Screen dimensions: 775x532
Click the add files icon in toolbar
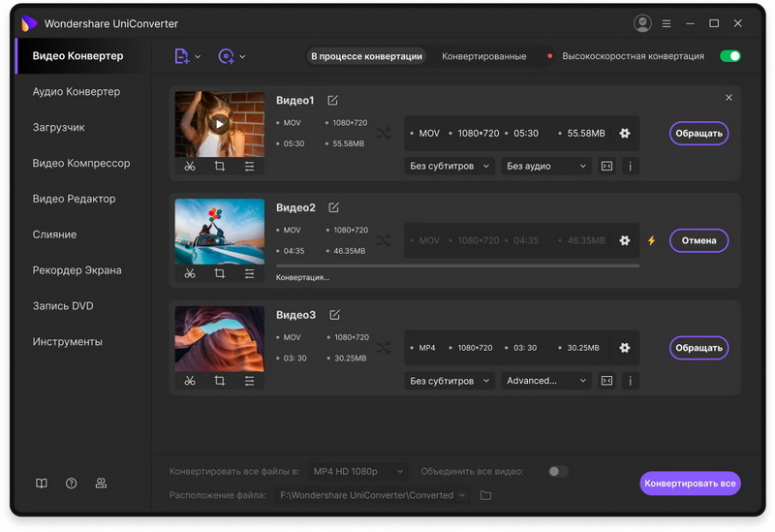(x=182, y=57)
